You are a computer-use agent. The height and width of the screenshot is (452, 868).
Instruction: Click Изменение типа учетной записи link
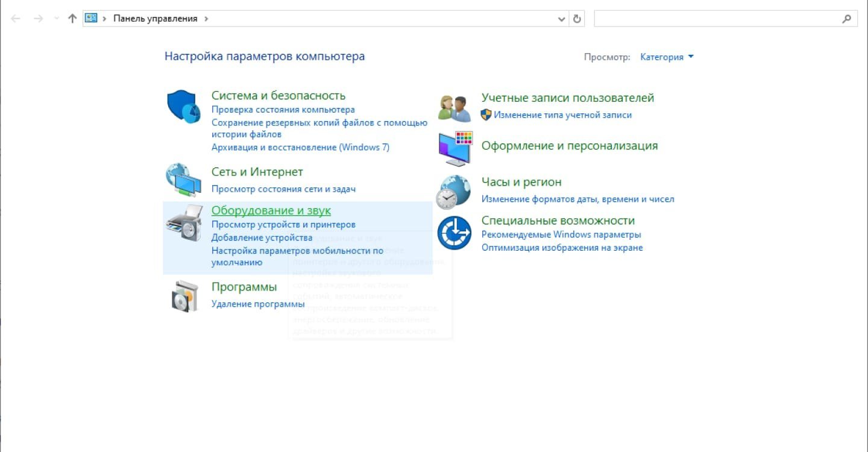click(x=563, y=115)
